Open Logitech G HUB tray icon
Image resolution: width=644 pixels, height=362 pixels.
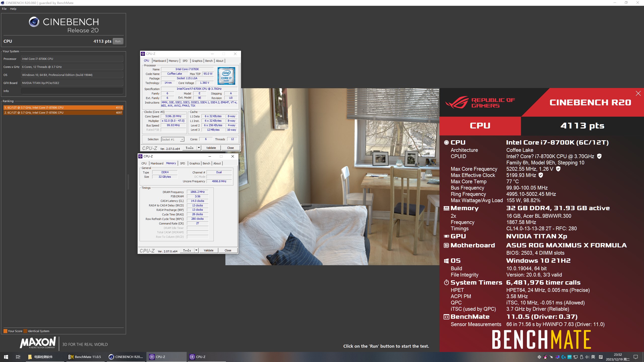click(563, 357)
